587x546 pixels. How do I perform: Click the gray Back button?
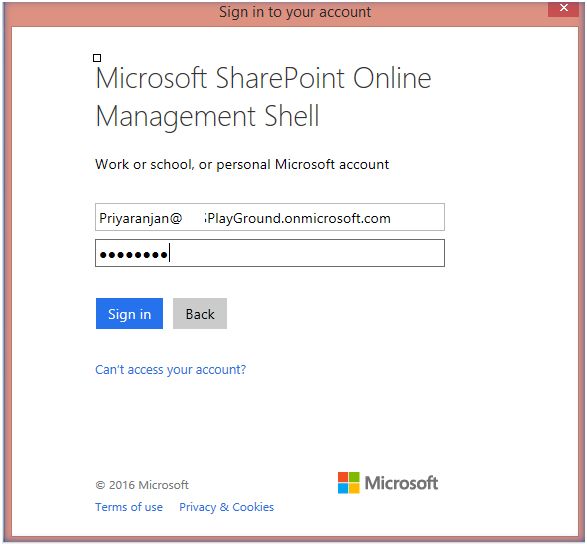coord(200,313)
